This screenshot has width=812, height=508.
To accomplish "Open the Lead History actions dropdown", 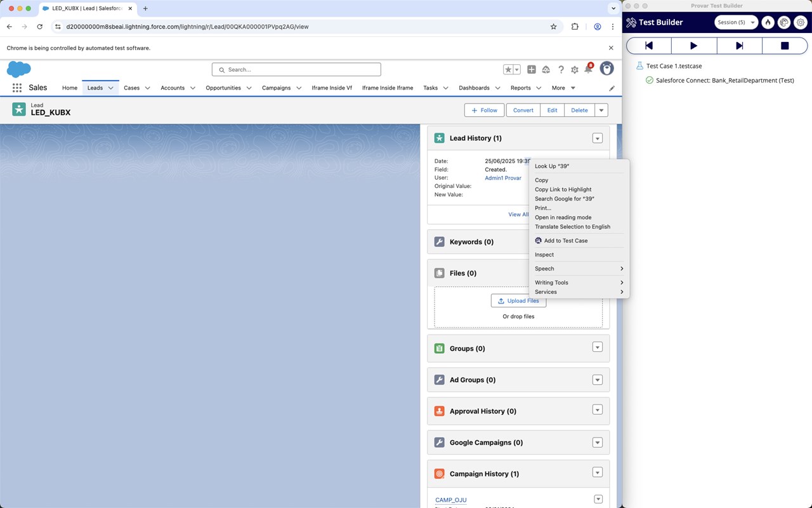I will (597, 138).
